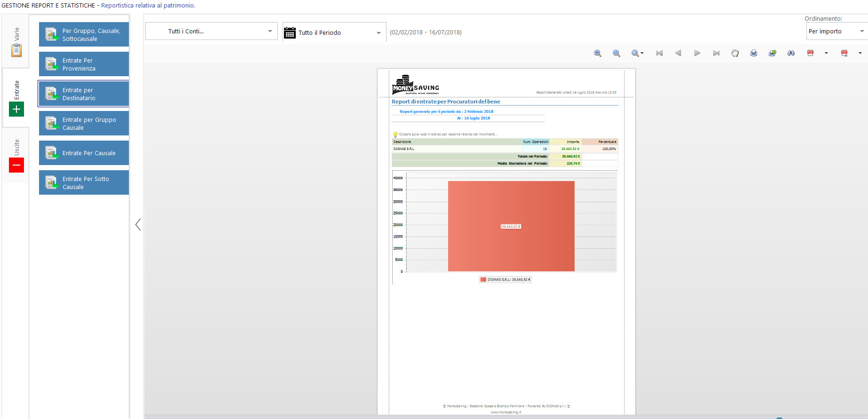Open Entrate per Destinatario report

pos(84,94)
